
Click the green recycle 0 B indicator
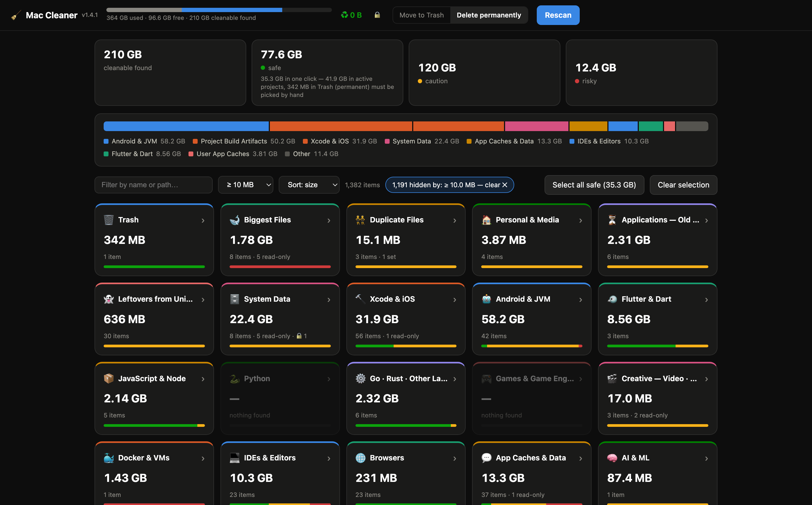[x=351, y=15]
